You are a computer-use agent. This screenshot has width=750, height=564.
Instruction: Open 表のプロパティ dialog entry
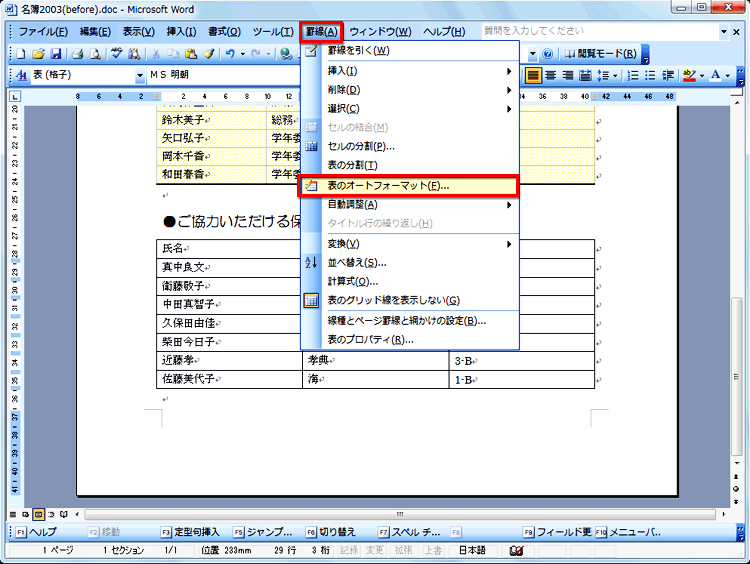[x=410, y=340]
